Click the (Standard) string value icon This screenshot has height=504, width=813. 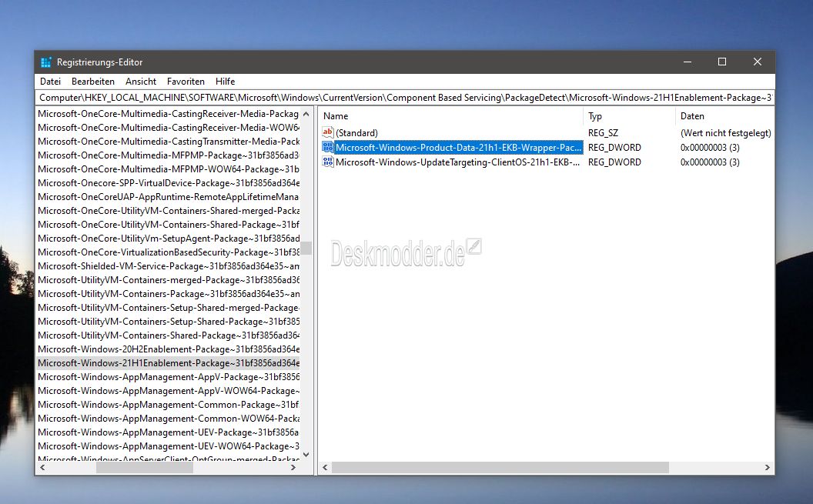pyautogui.click(x=328, y=132)
